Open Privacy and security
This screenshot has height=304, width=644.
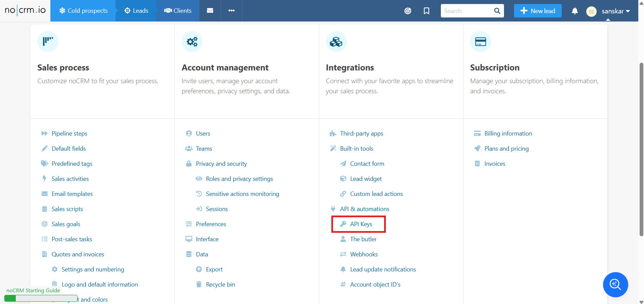point(221,164)
